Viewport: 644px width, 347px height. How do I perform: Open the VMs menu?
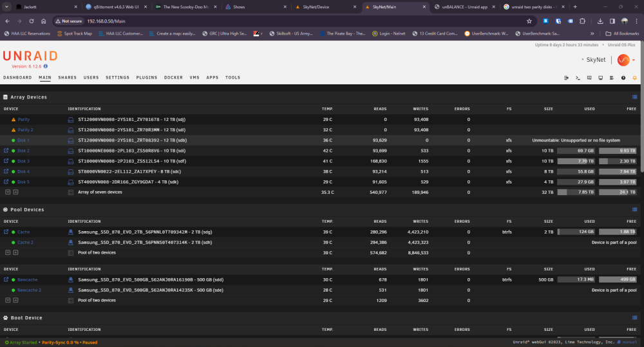point(194,78)
